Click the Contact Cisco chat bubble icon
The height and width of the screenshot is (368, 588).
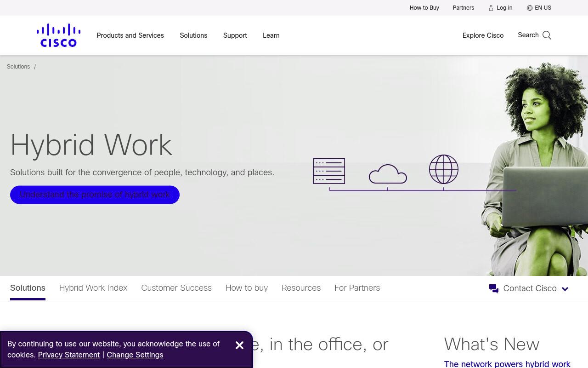(x=494, y=288)
